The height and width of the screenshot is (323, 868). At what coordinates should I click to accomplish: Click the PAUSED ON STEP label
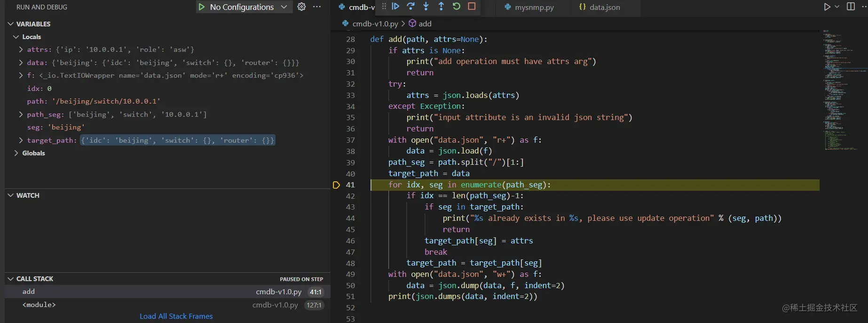tap(301, 279)
